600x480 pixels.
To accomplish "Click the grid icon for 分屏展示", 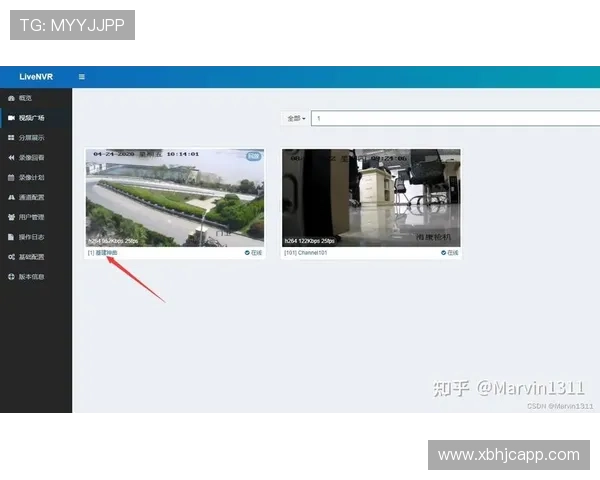I will [x=11, y=138].
